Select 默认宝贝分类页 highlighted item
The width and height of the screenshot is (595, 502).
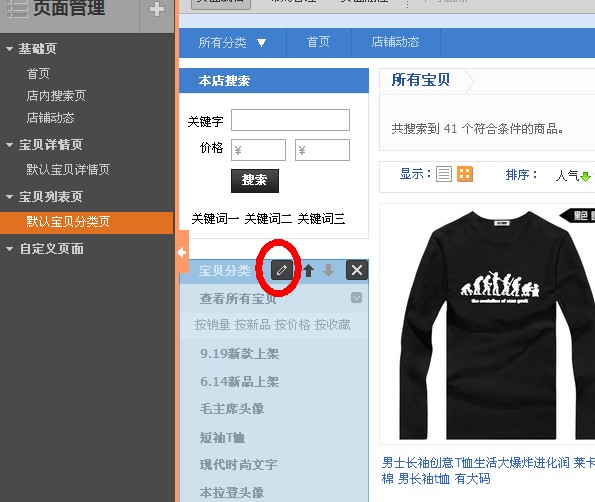click(x=87, y=222)
